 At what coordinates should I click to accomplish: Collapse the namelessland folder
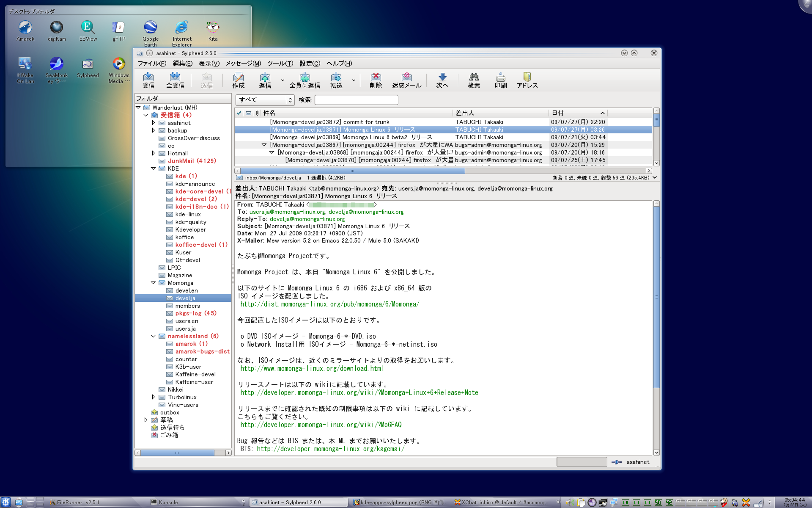click(154, 336)
